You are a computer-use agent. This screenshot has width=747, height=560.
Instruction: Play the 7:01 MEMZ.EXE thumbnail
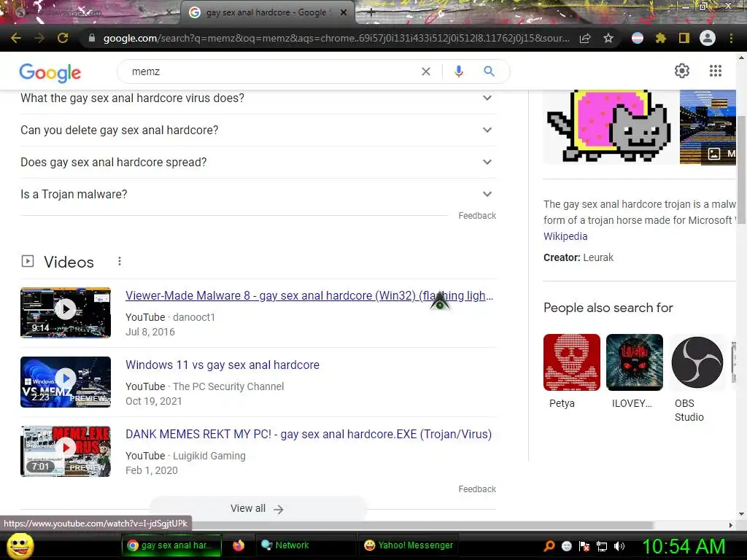pyautogui.click(x=66, y=451)
